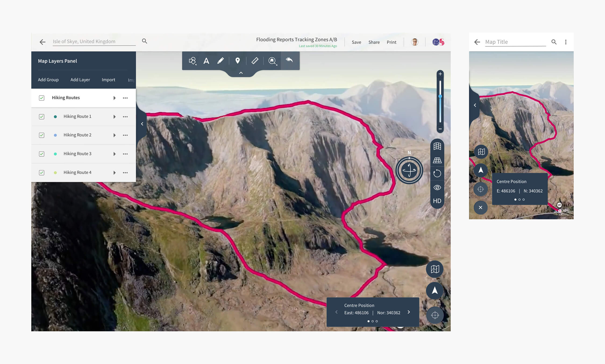Click the Save button

pos(356,42)
